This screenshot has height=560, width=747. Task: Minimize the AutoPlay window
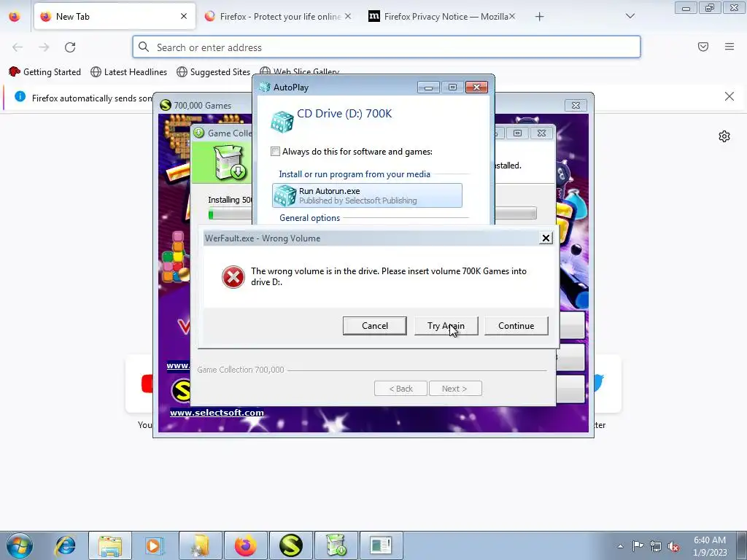tap(428, 87)
